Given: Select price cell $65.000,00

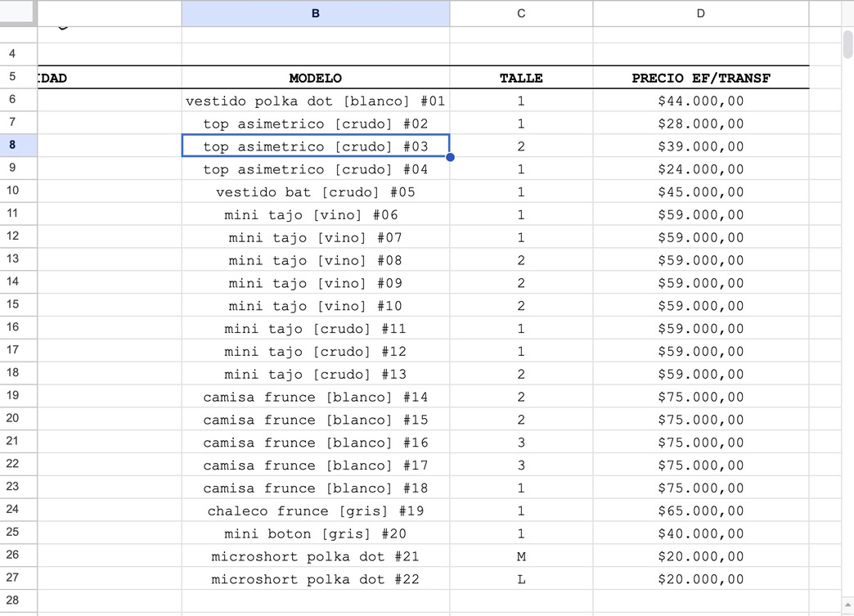Looking at the screenshot, I should point(700,511).
